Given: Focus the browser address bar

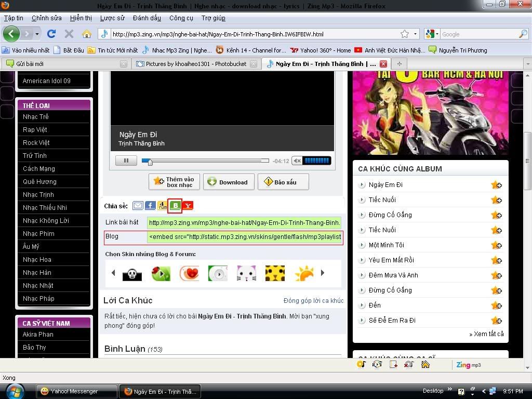Looking at the screenshot, I should [x=256, y=34].
